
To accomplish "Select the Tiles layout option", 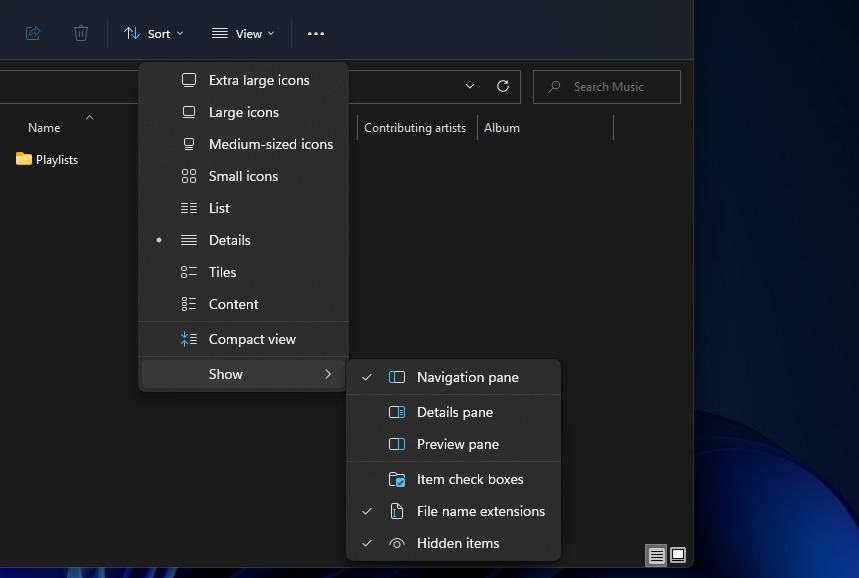I will tap(222, 272).
